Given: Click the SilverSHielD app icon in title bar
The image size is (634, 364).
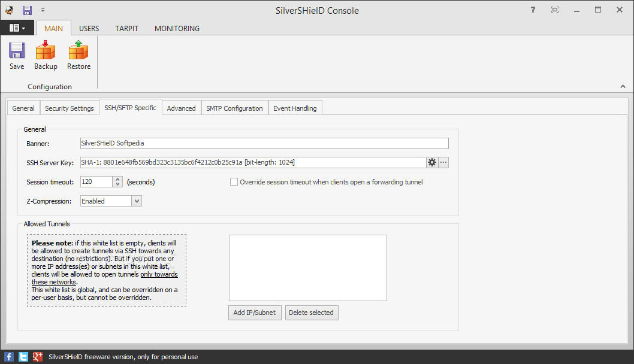Looking at the screenshot, I should 10,10.
